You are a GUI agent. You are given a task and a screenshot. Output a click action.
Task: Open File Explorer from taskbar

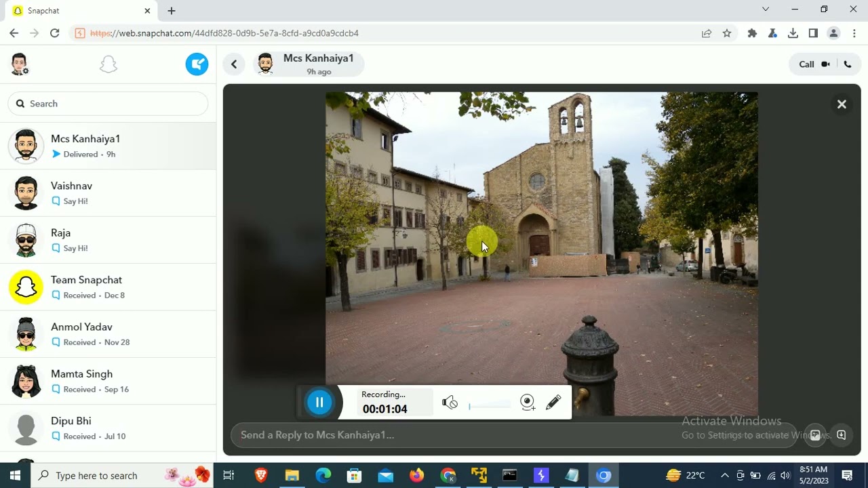click(292, 476)
